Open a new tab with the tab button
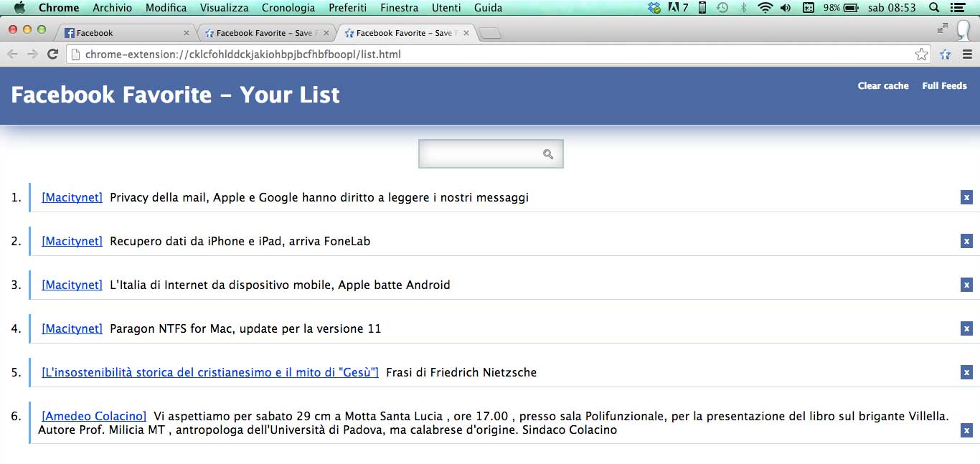This screenshot has width=980, height=464. pyautogui.click(x=491, y=33)
